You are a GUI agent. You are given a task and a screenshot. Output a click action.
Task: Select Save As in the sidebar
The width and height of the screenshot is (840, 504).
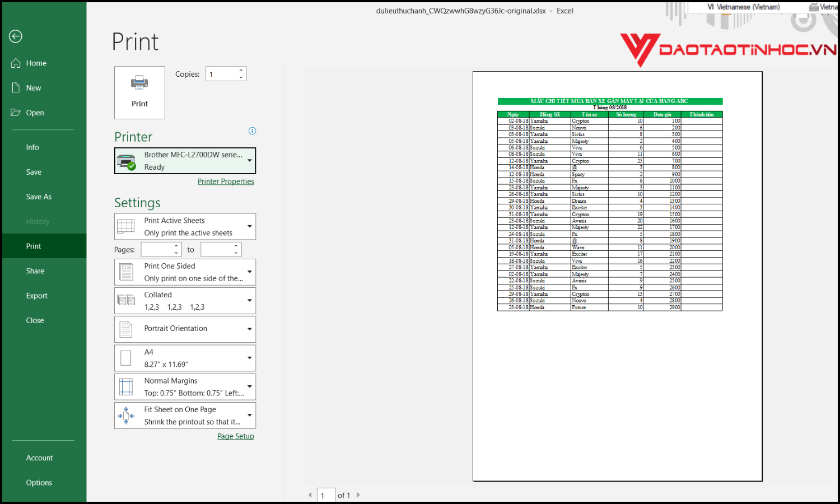tap(39, 197)
